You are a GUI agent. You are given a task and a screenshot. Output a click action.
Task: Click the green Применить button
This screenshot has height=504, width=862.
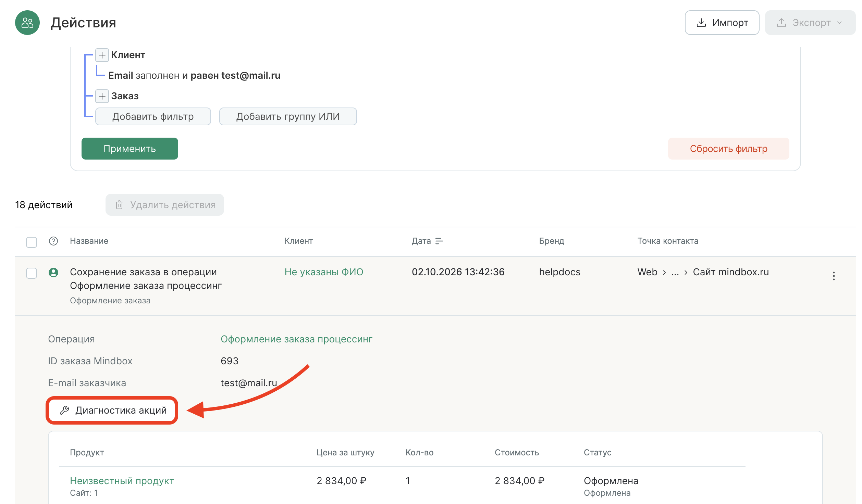[130, 149]
